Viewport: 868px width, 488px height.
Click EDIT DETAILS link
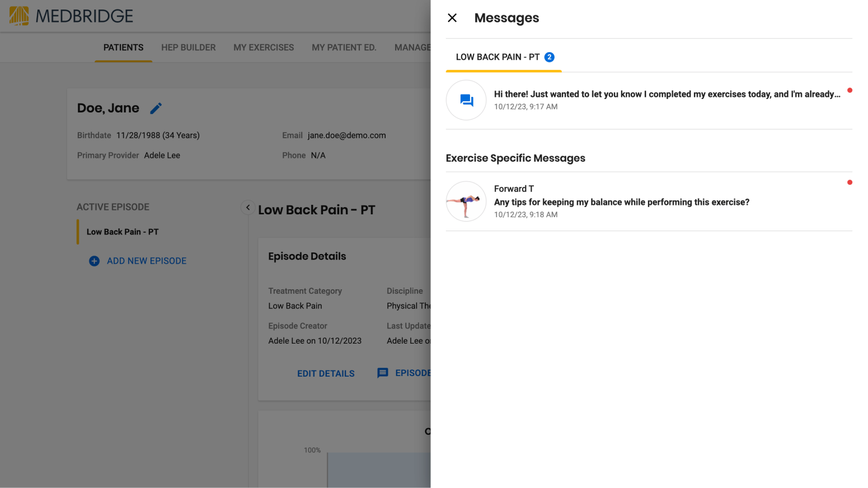tap(326, 373)
